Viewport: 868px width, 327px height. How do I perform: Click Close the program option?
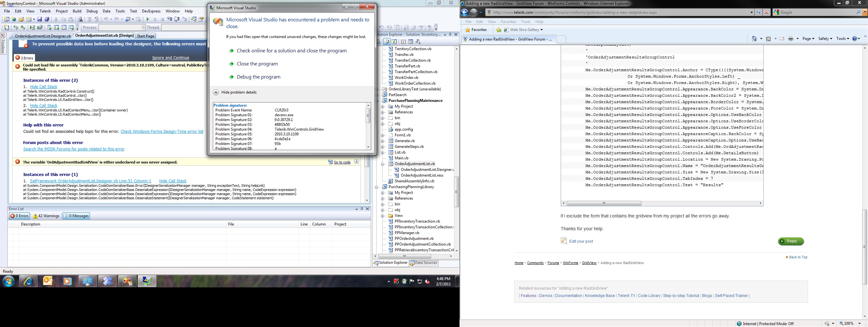point(258,64)
